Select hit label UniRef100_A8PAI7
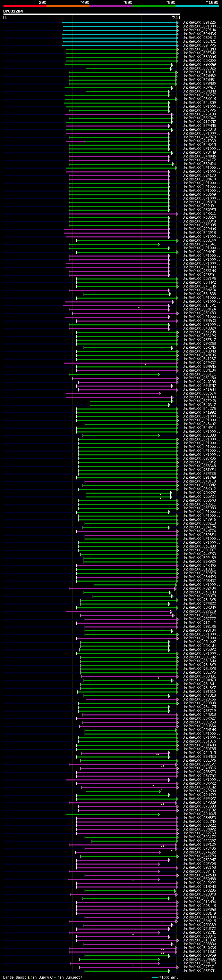Image resolution: width=222 pixels, height=980 pixels. pyautogui.click(x=199, y=88)
